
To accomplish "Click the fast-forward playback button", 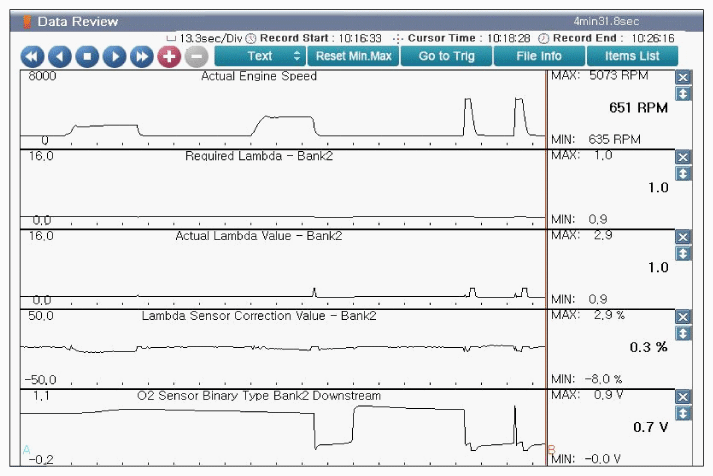I will coord(141,57).
